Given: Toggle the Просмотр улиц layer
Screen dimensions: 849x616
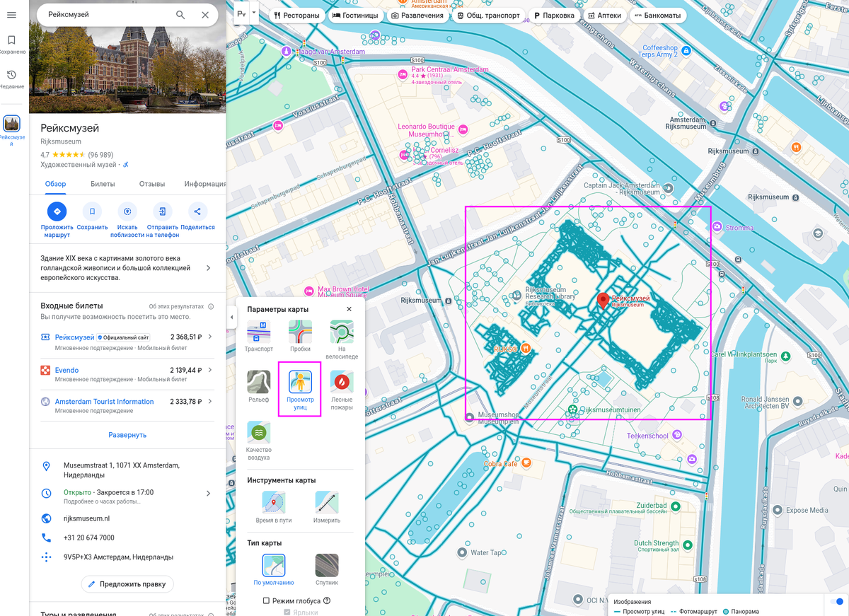Looking at the screenshot, I should 300,390.
